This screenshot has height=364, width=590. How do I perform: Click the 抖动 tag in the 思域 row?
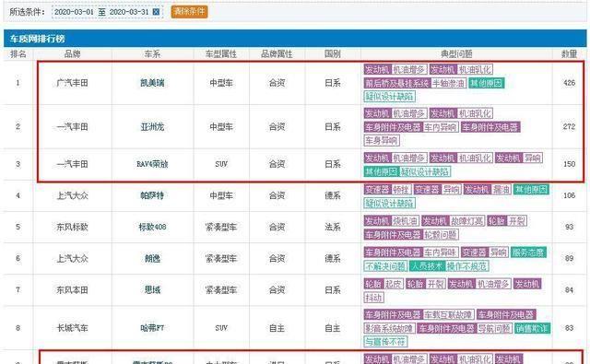(x=373, y=298)
